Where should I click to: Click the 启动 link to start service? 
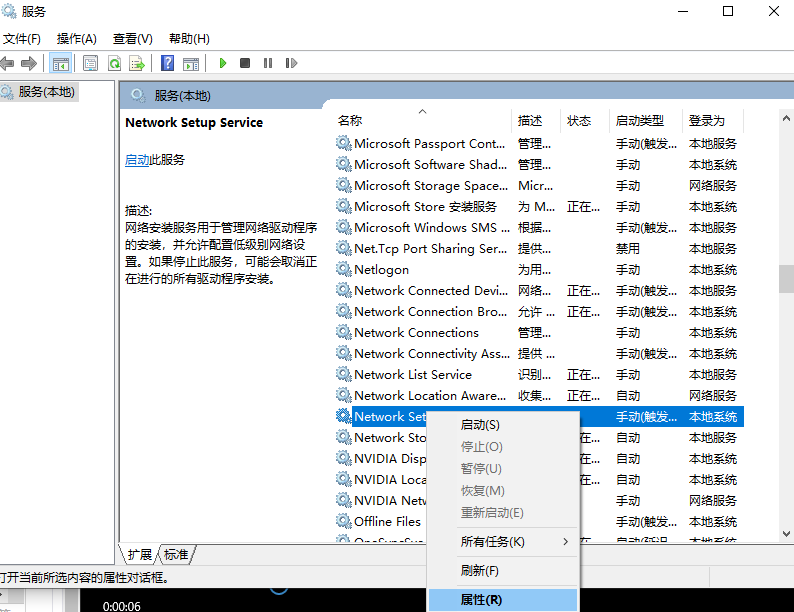(x=137, y=160)
